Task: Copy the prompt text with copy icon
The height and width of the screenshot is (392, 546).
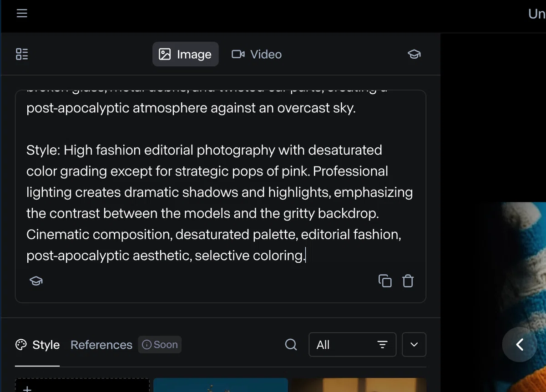Action: click(x=385, y=281)
